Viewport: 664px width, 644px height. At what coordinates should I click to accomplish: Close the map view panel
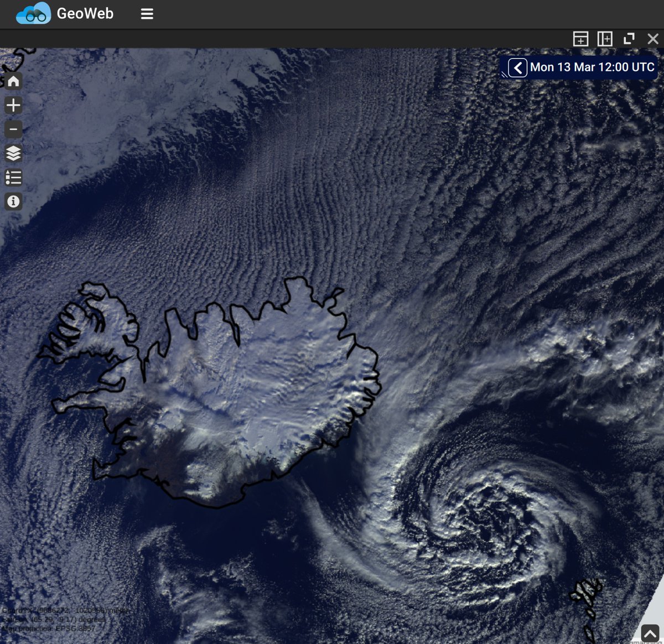[x=653, y=39]
